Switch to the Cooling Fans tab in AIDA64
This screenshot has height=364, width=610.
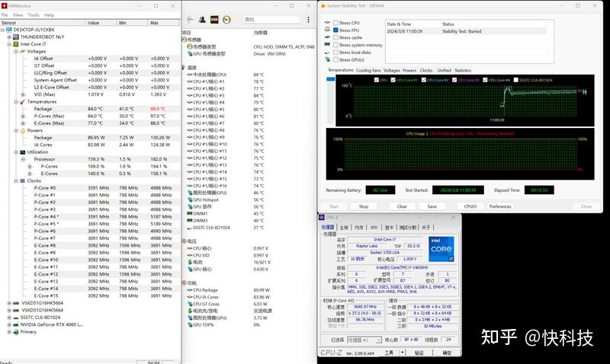tap(368, 70)
